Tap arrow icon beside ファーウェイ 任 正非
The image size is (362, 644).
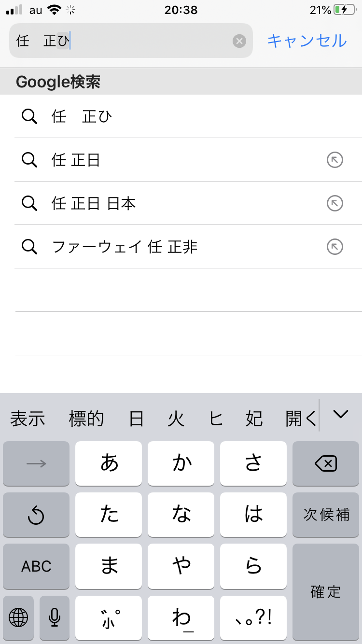click(335, 247)
